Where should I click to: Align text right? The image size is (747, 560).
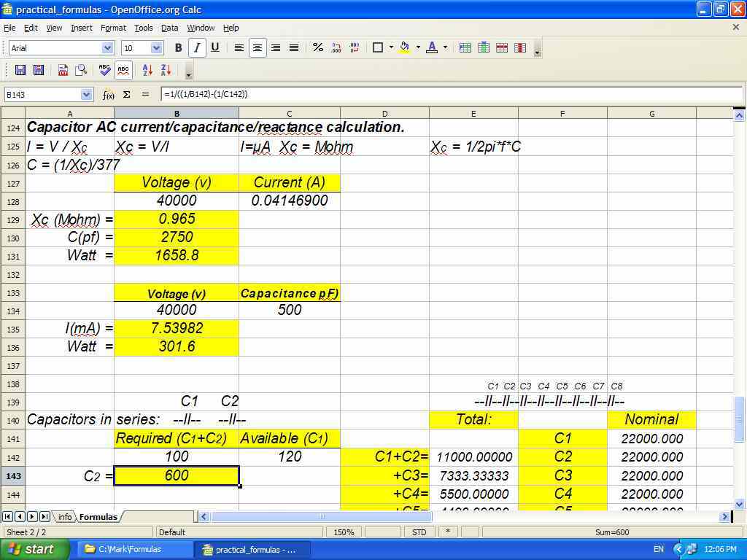coord(276,47)
